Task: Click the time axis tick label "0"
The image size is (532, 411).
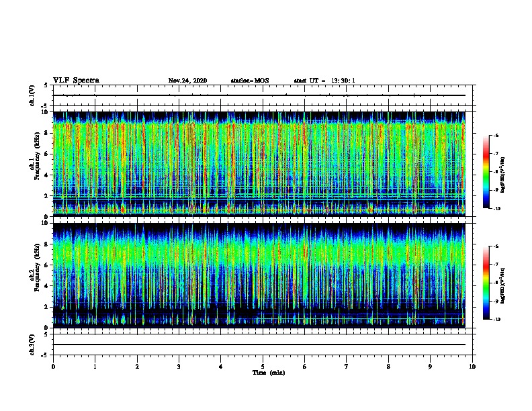Action: click(53, 367)
